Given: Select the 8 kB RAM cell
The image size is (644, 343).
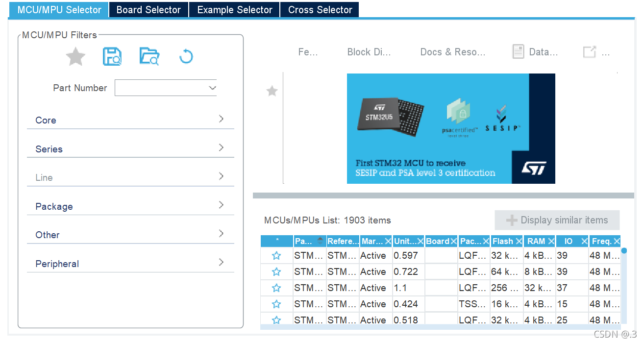Looking at the screenshot, I should click(x=539, y=271).
